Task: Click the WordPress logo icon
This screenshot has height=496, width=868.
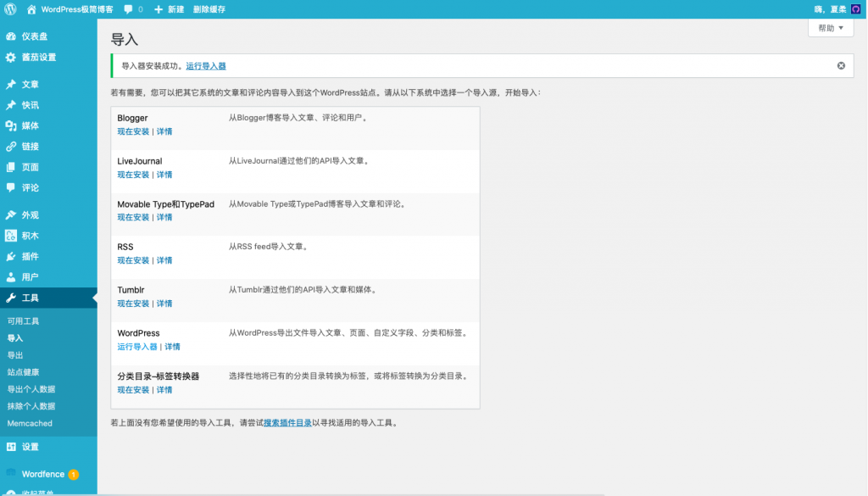Action: click(10, 8)
